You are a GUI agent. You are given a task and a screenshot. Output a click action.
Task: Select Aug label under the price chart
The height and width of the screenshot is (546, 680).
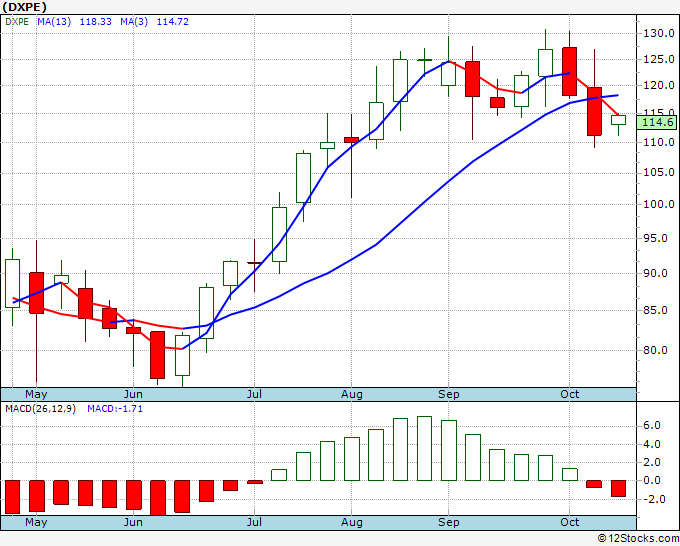tap(352, 394)
